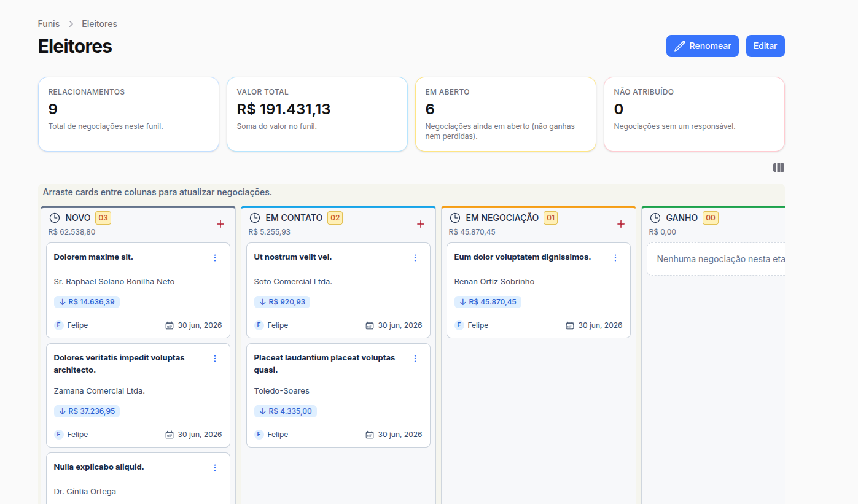This screenshot has width=858, height=504.
Task: Click Sr. Raphael Solano Bonilha Neto contact
Action: [114, 282]
